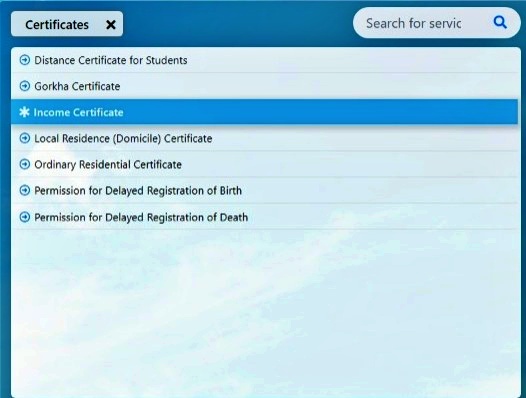Click arrow icon beside Local Residence Certificate
This screenshot has height=398, width=526.
tap(25, 138)
